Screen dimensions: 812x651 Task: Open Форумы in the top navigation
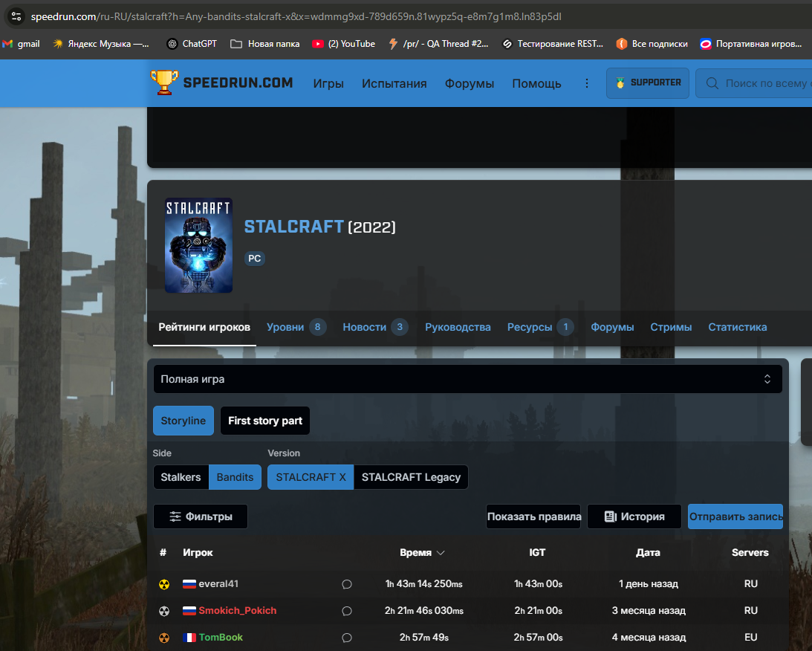pos(470,83)
